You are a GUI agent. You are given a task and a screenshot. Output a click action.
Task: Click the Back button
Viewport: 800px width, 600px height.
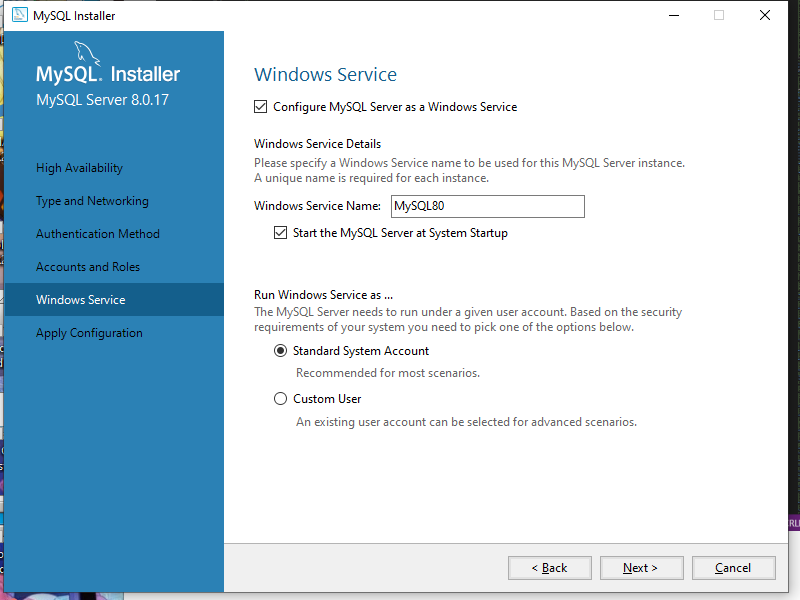(x=550, y=568)
